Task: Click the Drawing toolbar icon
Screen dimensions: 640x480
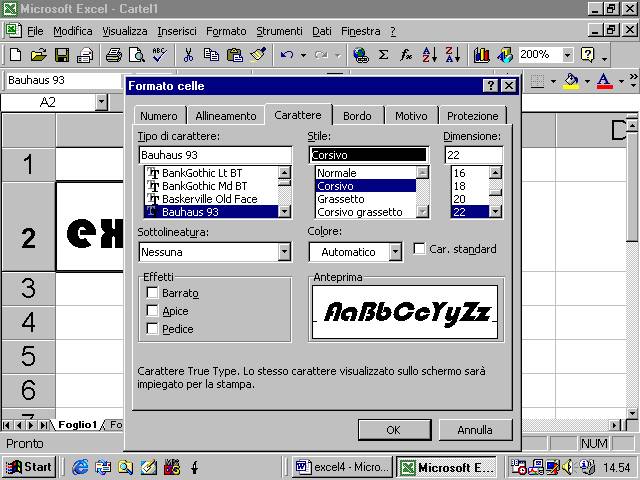Action: [505, 55]
